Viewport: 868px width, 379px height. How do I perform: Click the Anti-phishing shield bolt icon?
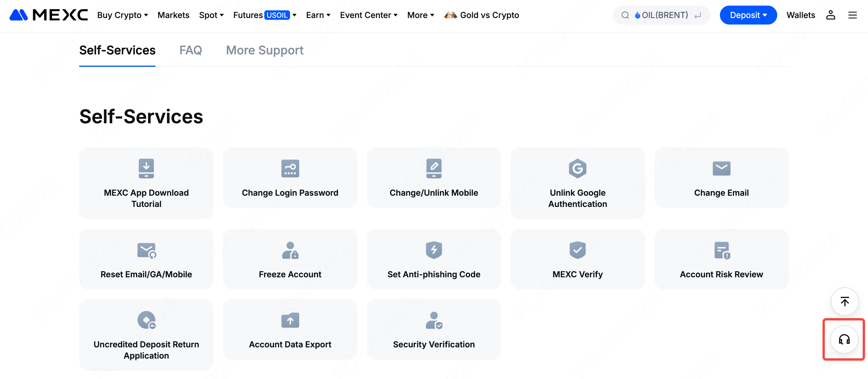point(434,250)
